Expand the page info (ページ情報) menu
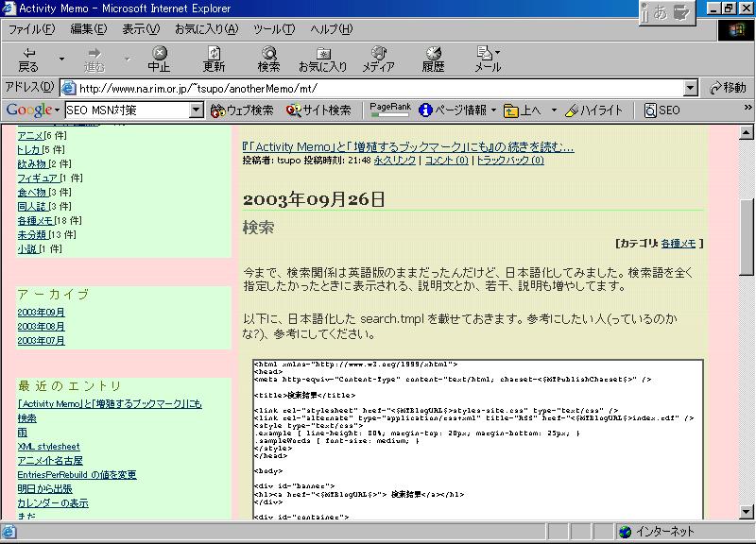756x544 pixels. click(457, 110)
